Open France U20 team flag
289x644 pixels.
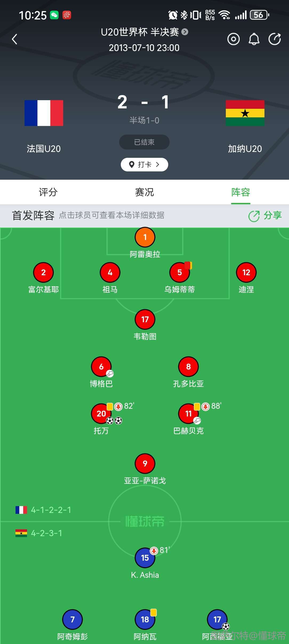point(44,113)
